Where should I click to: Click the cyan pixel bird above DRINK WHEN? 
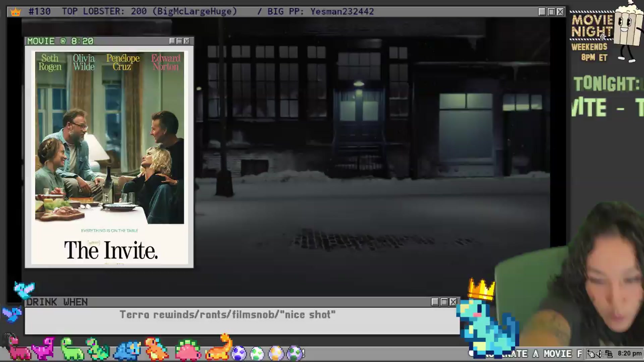[24, 290]
